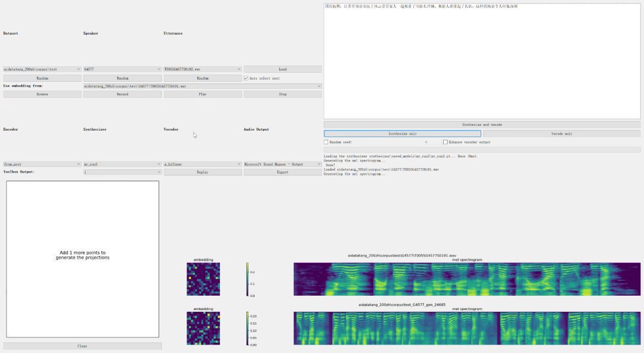Click the "Toolbox Output:" label
Screen dimensions: 644x353
coord(19,172)
